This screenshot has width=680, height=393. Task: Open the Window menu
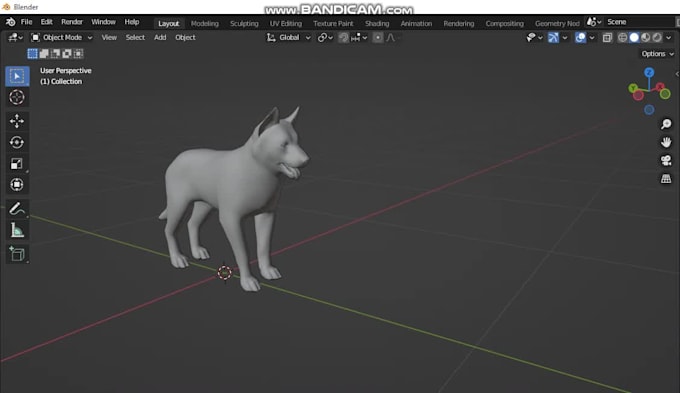coord(103,22)
